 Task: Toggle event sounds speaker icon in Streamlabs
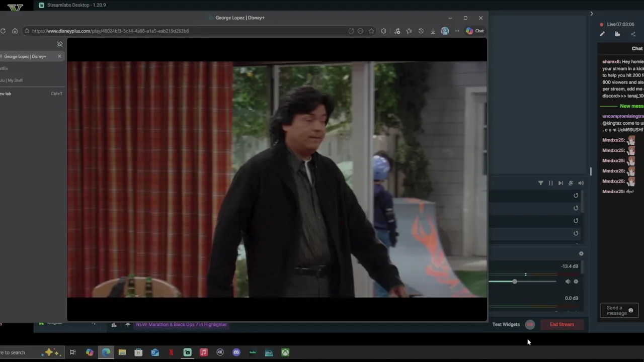pos(581,183)
